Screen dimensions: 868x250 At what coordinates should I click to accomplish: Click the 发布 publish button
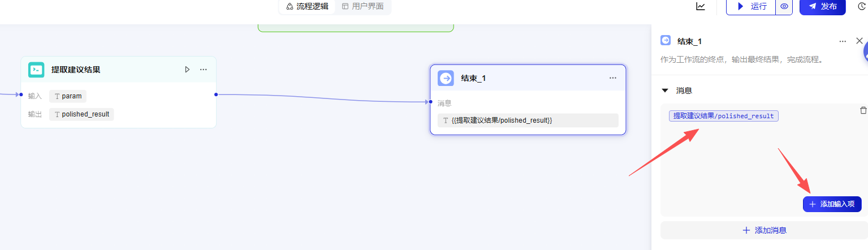(823, 7)
